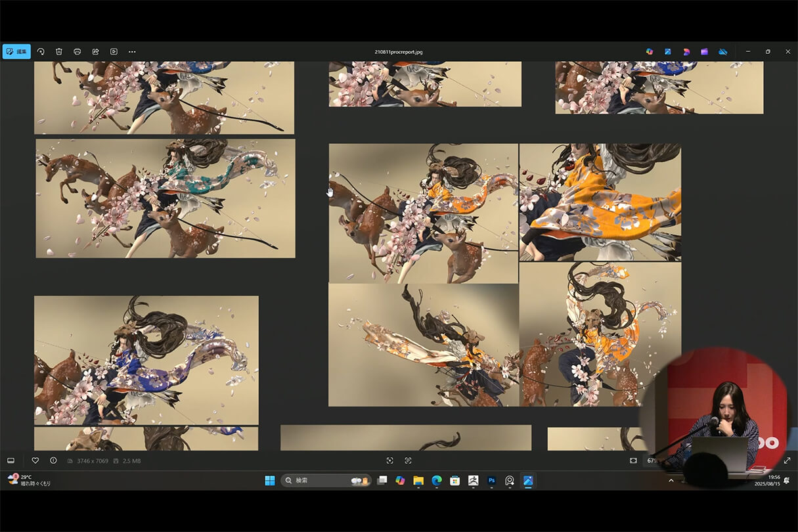This screenshot has width=798, height=532.
Task: Rotate the image with the rotate icon
Action: click(x=41, y=51)
